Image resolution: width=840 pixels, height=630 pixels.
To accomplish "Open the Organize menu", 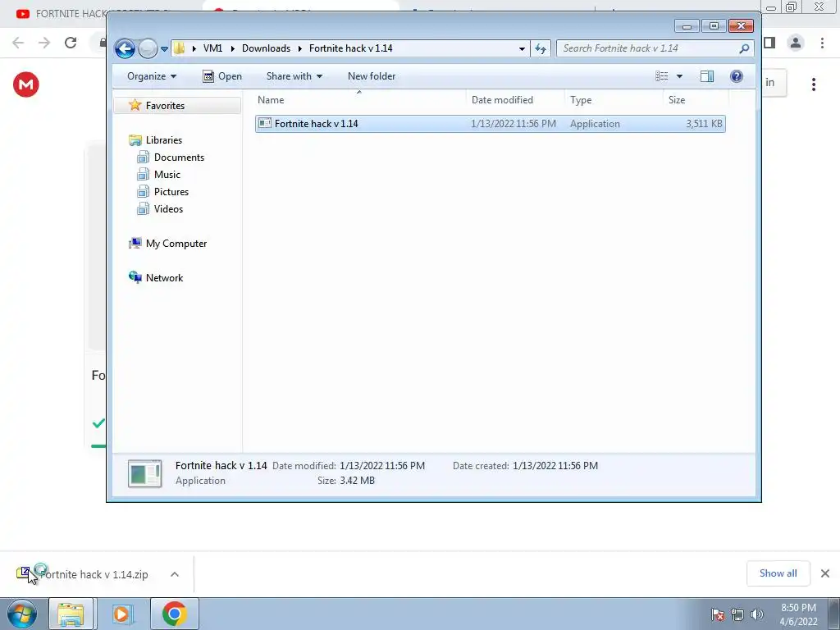I will coord(152,76).
